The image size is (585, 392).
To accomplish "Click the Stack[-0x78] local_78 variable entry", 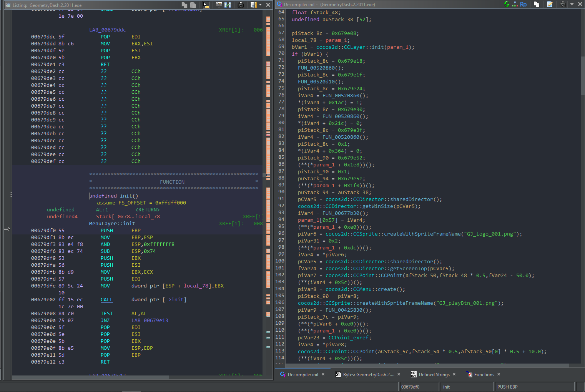I will click(128, 217).
